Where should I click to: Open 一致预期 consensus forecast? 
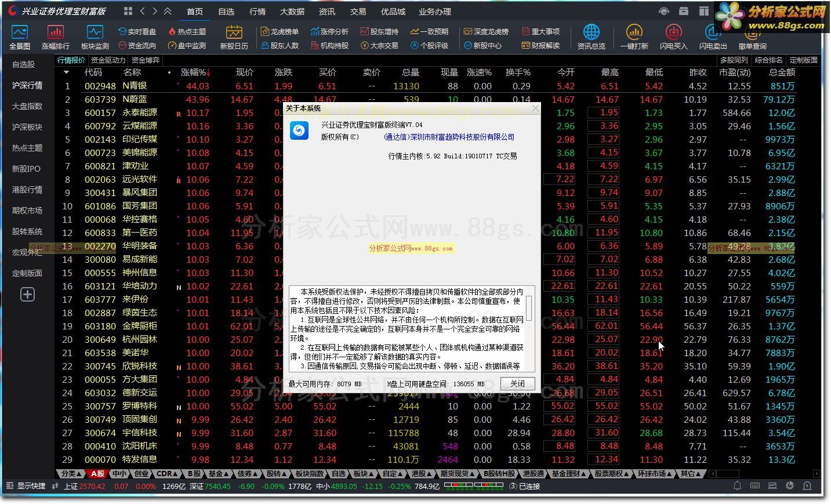tap(430, 31)
